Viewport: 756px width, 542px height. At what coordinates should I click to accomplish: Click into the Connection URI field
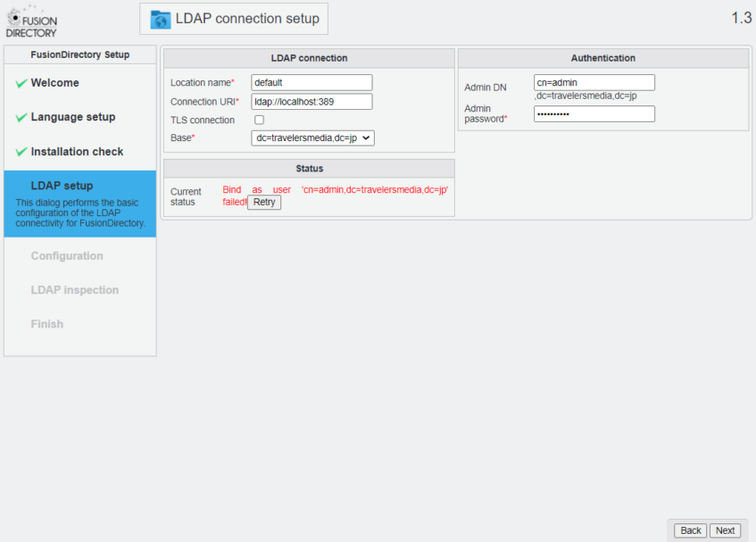click(x=311, y=102)
